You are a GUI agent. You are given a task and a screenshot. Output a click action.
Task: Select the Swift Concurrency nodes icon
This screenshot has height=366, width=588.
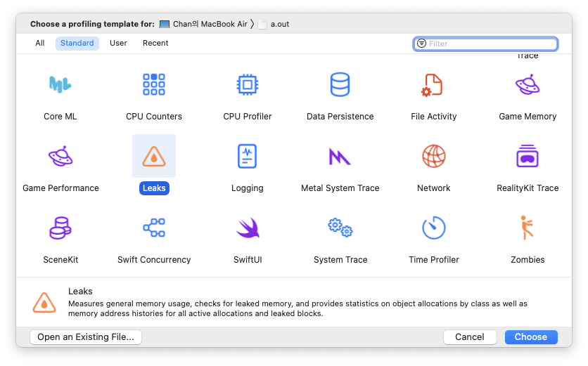click(x=154, y=228)
